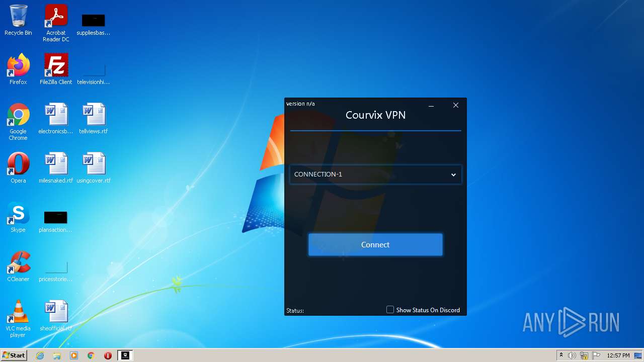Open the 12:57 PM clock
Image resolution: width=644 pixels, height=362 pixels.
coord(618,355)
